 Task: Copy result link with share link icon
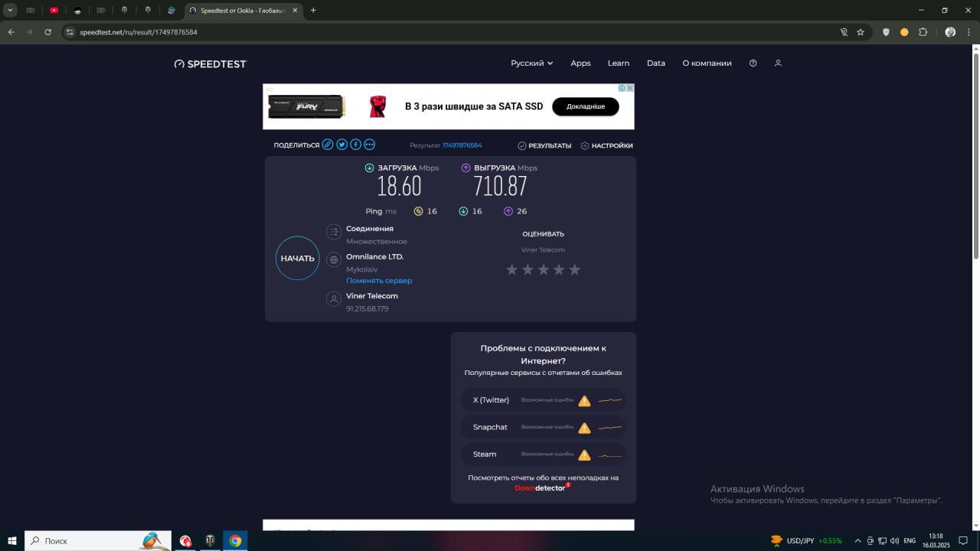pos(328,145)
